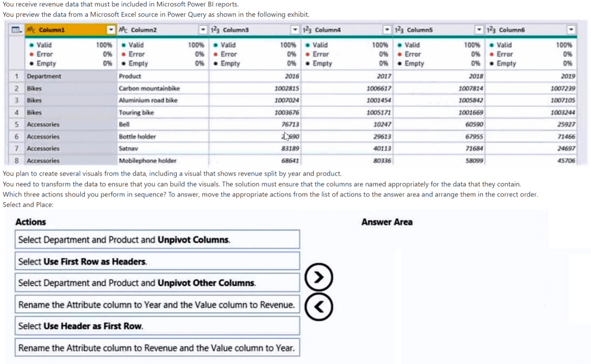The height and width of the screenshot is (364, 591).
Task: Open the Column1 filter dropdown
Action: point(110,29)
